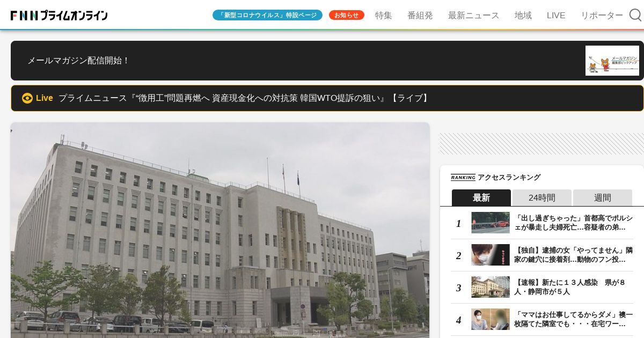Open the 番組発 menu item
Screen dimensions: 644x338
[x=420, y=15]
